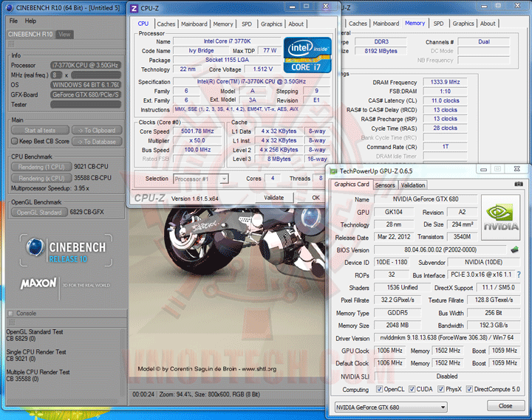This screenshot has width=532, height=420.
Task: Toggle the PhysX checkbox in GPU-Z
Action: point(441,389)
